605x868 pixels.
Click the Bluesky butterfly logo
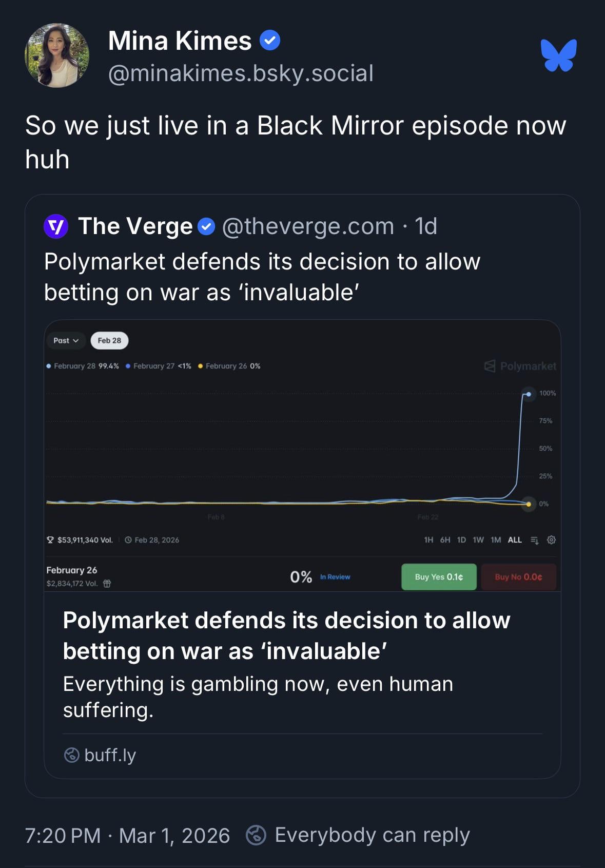(558, 55)
